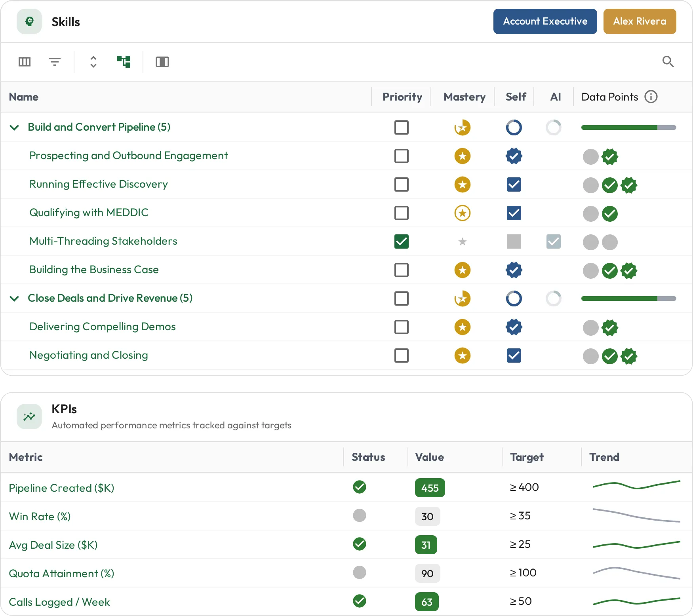Screen dimensions: 693x616
Task: Click green status check for Pipeline Created
Action: (360, 487)
